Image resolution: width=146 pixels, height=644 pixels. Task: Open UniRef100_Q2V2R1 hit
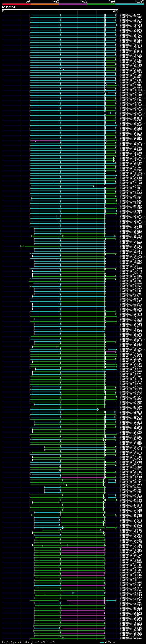131,42
